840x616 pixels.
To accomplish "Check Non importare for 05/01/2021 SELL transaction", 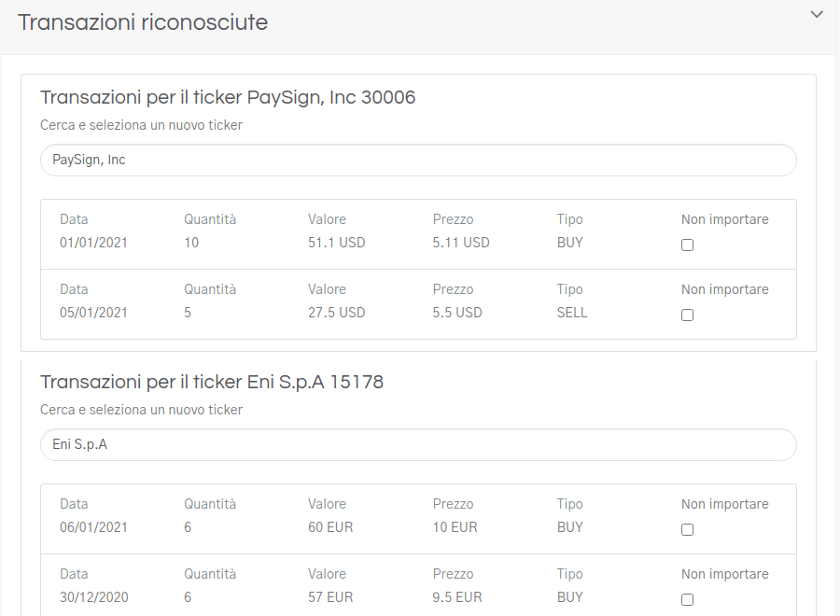I will pyautogui.click(x=688, y=315).
